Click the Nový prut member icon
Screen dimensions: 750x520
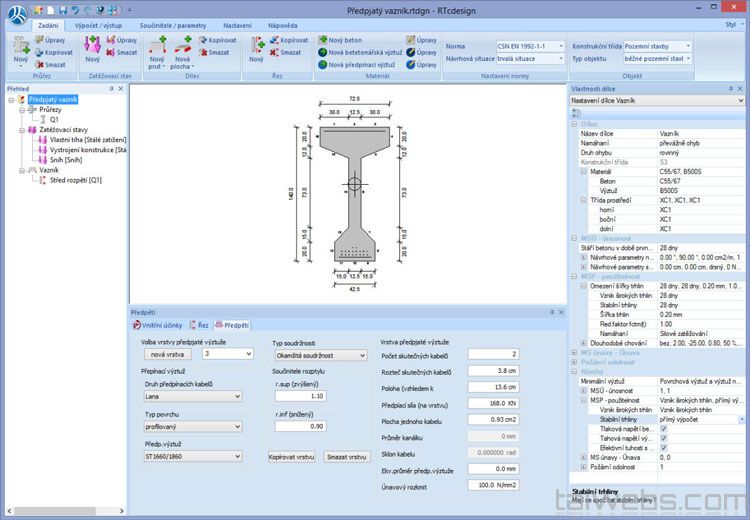[157, 45]
